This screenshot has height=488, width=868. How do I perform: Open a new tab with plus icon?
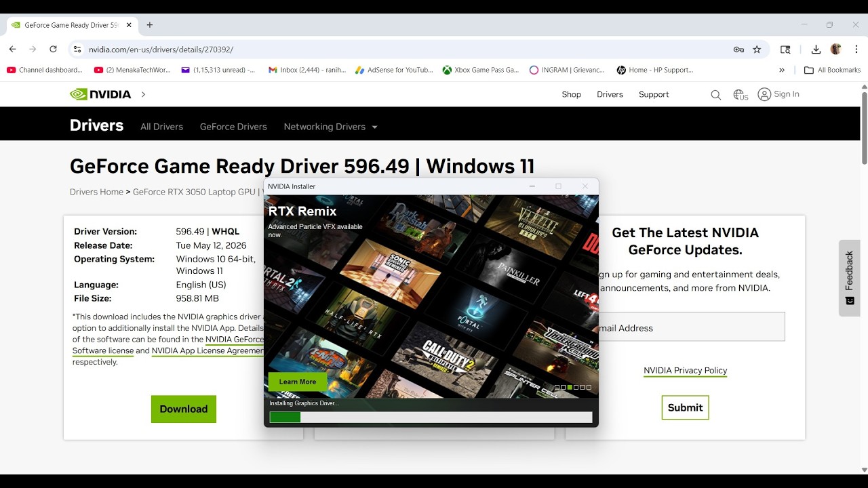(150, 25)
